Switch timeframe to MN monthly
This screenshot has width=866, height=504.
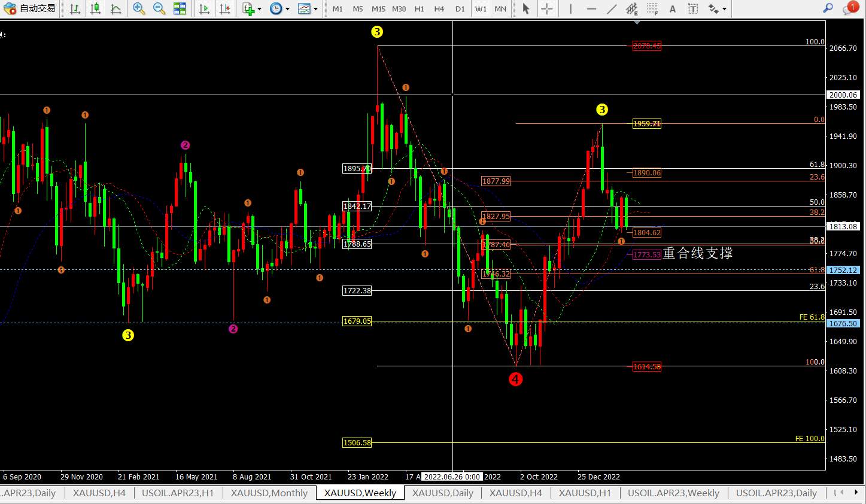click(500, 8)
